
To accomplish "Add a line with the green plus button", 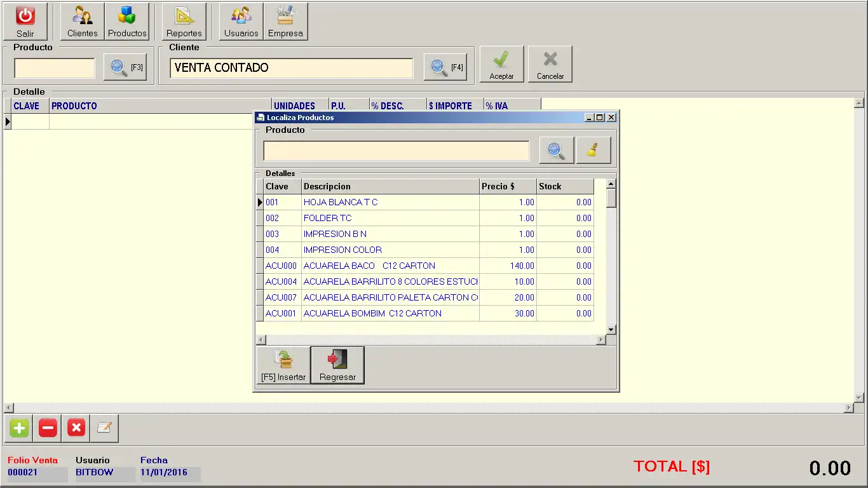I will point(19,428).
